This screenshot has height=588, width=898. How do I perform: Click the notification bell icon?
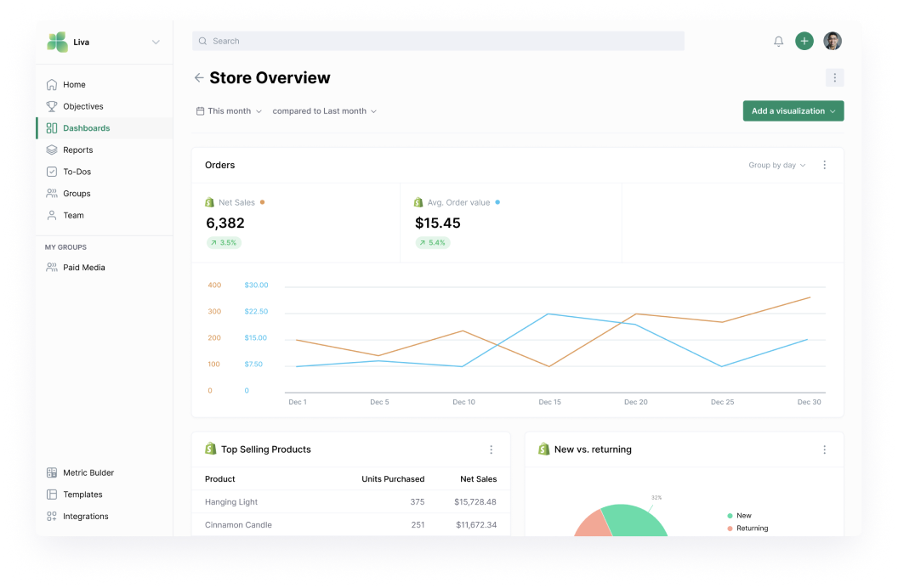778,42
